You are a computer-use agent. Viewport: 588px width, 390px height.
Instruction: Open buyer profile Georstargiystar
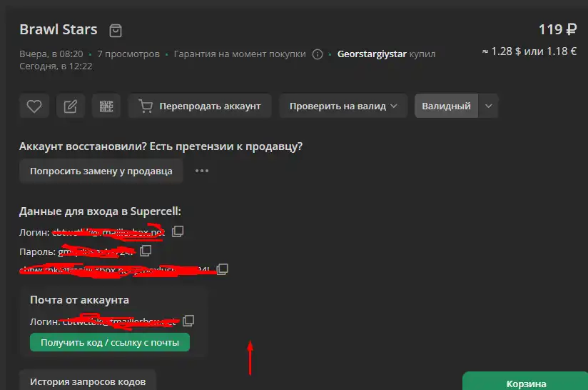coord(372,54)
